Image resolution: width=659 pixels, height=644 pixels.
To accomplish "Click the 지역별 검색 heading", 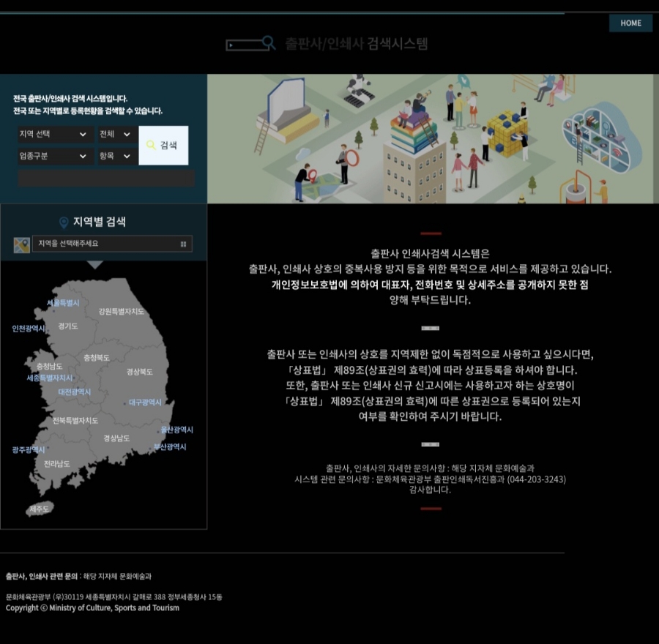I will (99, 222).
